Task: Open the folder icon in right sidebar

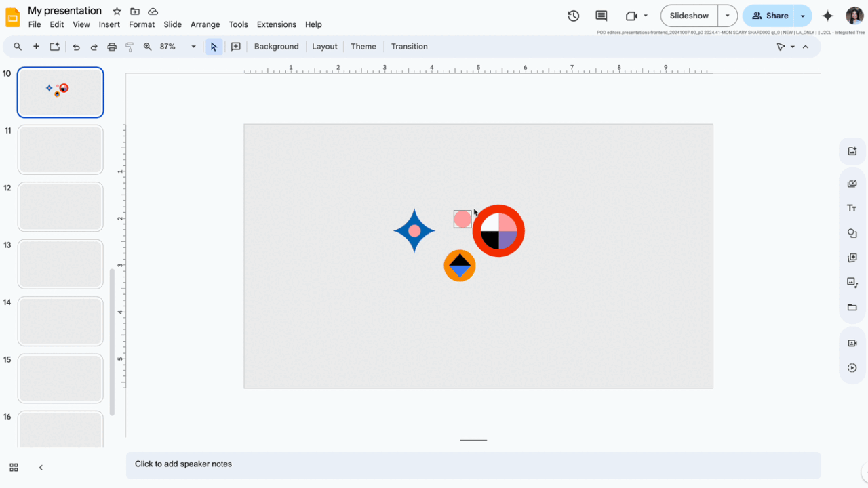Action: 852,307
